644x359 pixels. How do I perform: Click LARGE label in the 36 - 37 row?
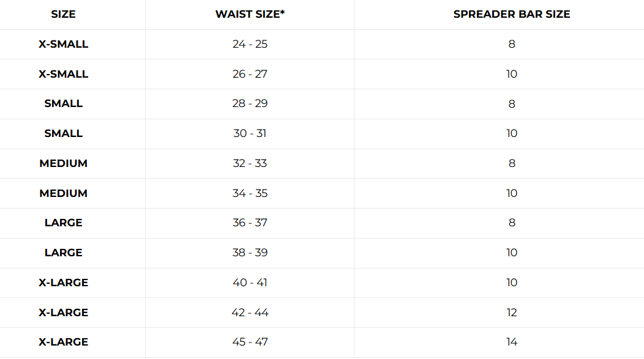pyautogui.click(x=63, y=223)
